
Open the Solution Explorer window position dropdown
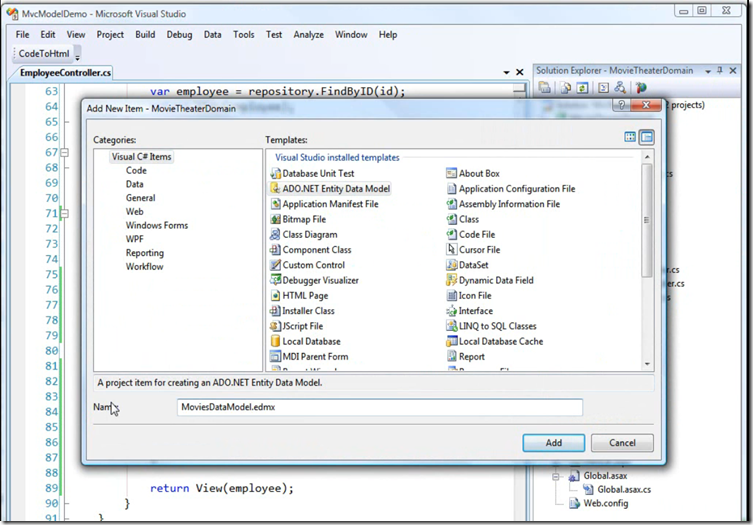pos(708,71)
